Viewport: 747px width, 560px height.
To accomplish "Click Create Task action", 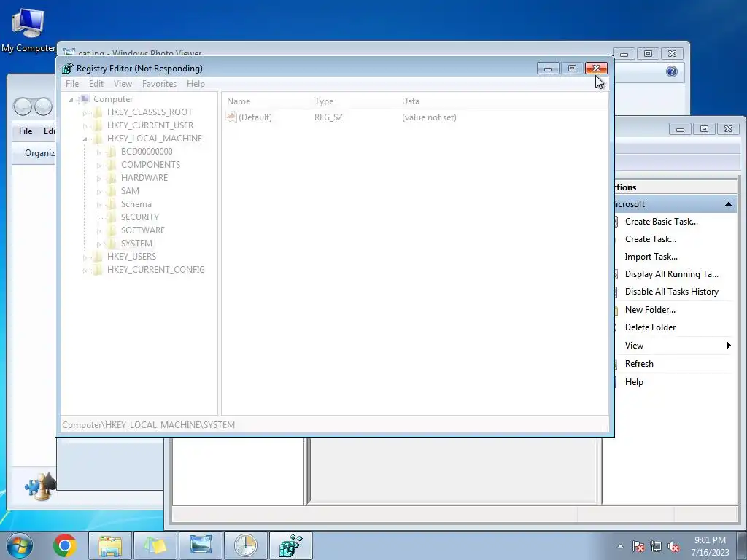I will [x=650, y=239].
